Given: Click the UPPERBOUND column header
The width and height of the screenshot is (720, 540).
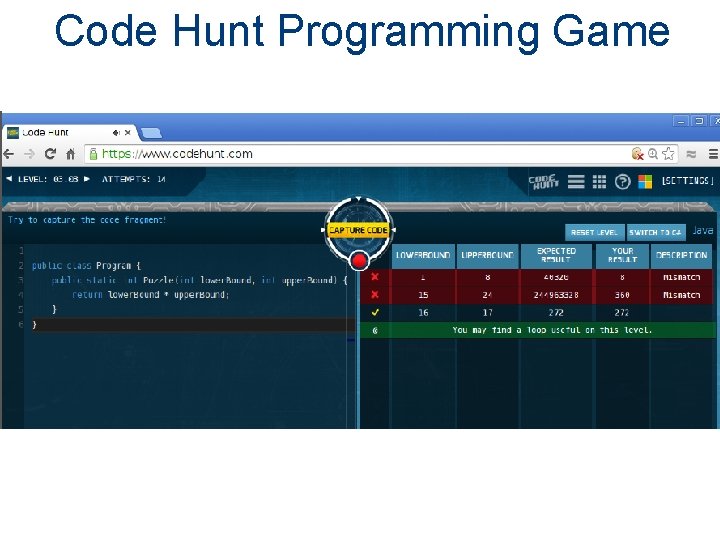Looking at the screenshot, I should click(x=487, y=256).
